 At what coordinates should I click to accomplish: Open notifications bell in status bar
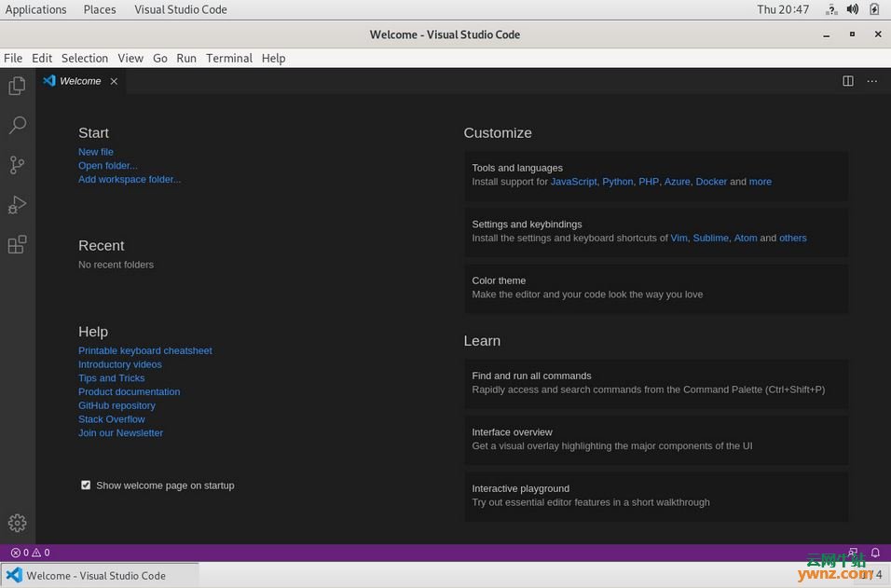pos(875,553)
